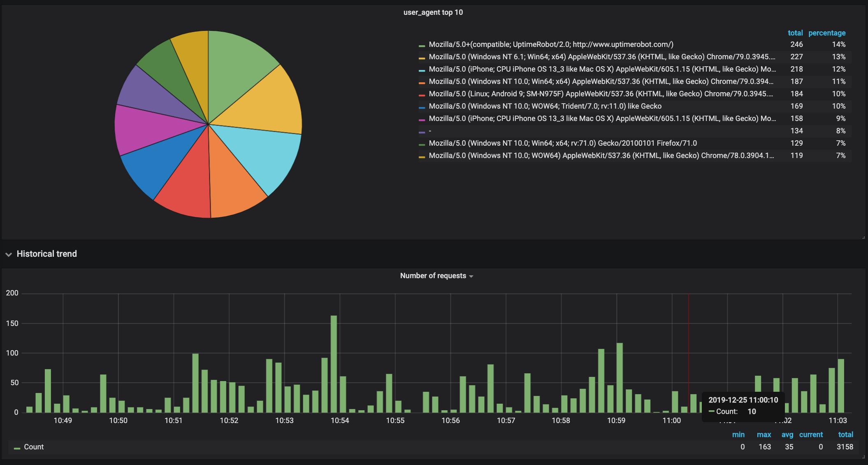Sort legend by total column header
Viewport: 868px width, 465px height.
click(x=795, y=33)
